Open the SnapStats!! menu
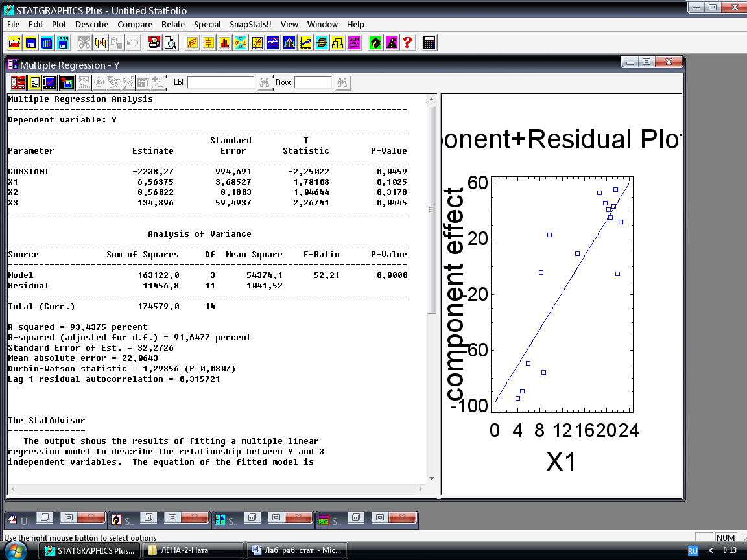Viewport: 747px width, 560px height. (x=250, y=24)
